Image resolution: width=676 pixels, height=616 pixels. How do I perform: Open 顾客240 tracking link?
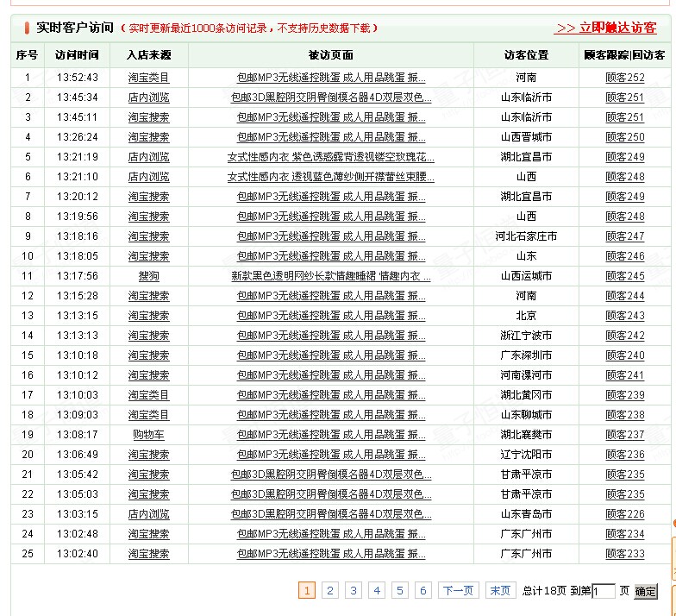[x=625, y=355]
